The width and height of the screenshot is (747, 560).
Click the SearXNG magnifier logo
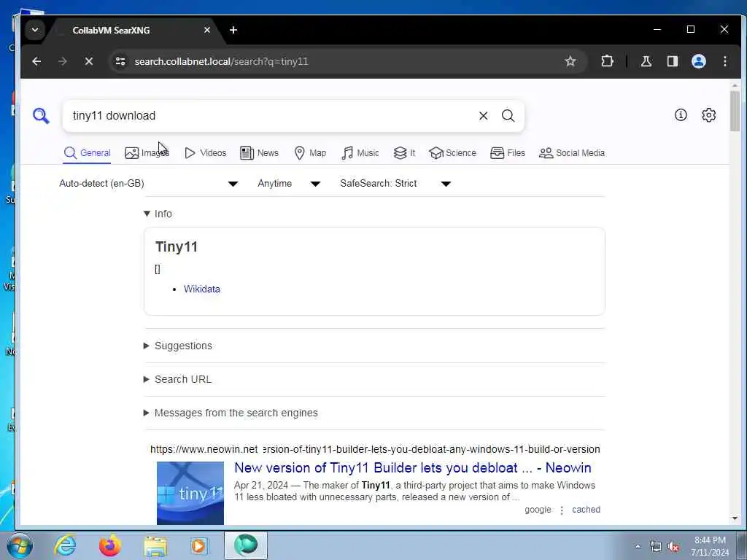[41, 116]
